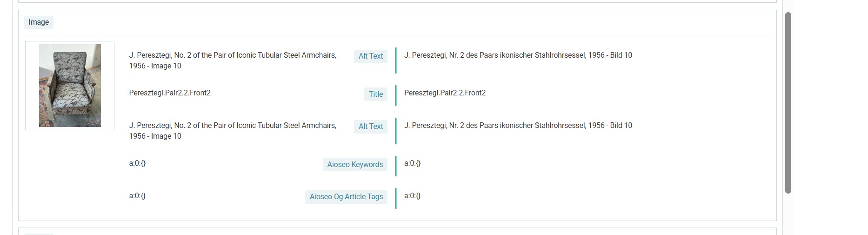Edit German alt text translation above Title row

(518, 55)
